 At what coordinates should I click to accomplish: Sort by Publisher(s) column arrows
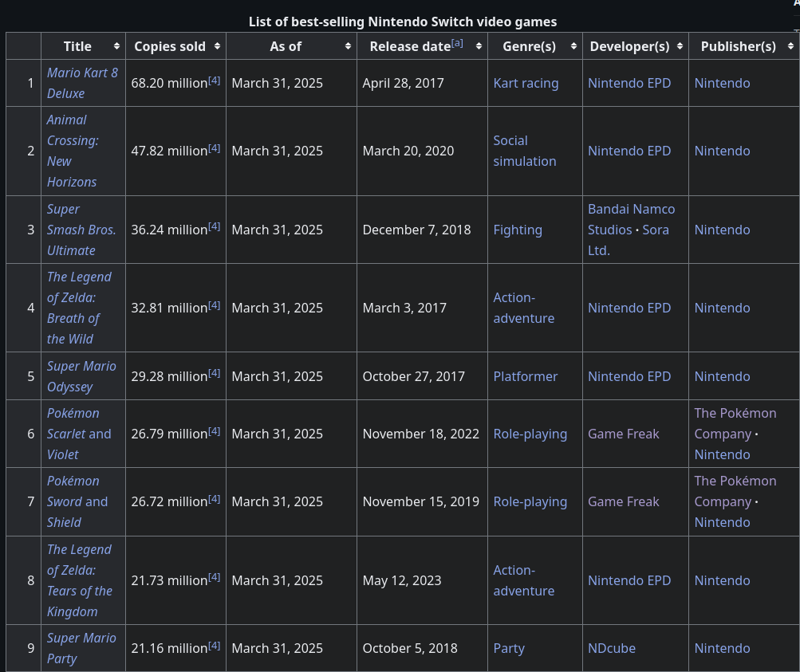click(790, 46)
